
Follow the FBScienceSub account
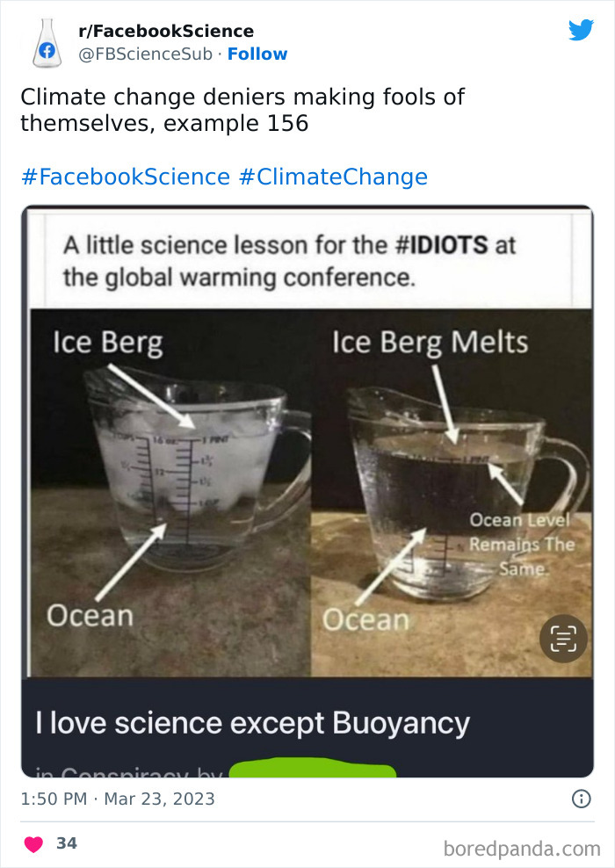(x=257, y=54)
